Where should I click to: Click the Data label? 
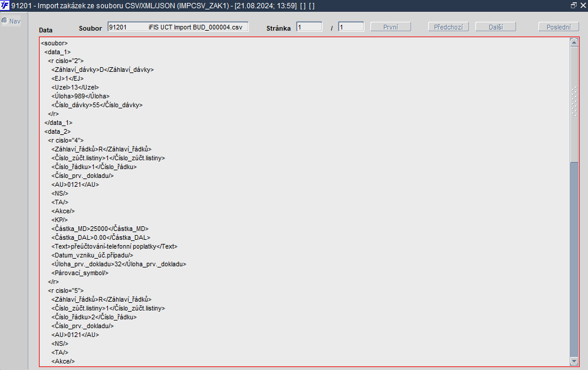pos(46,30)
